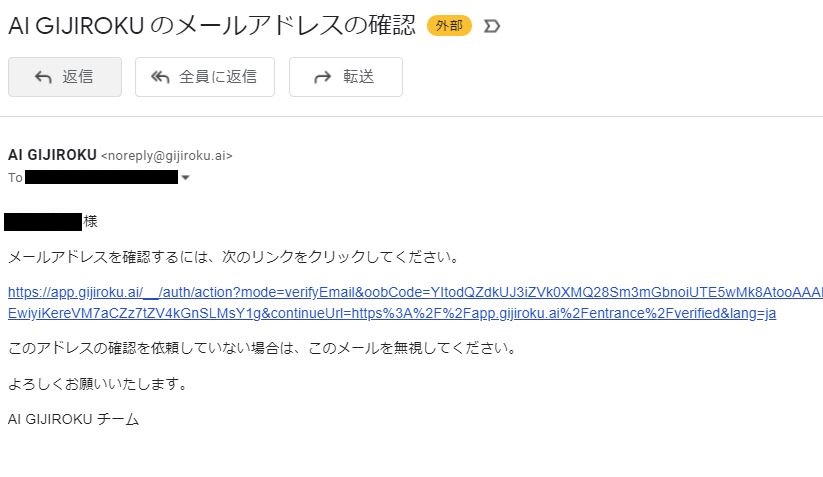Click the link line containing continueUrl
Screen dimensions: 823x477
(392, 313)
